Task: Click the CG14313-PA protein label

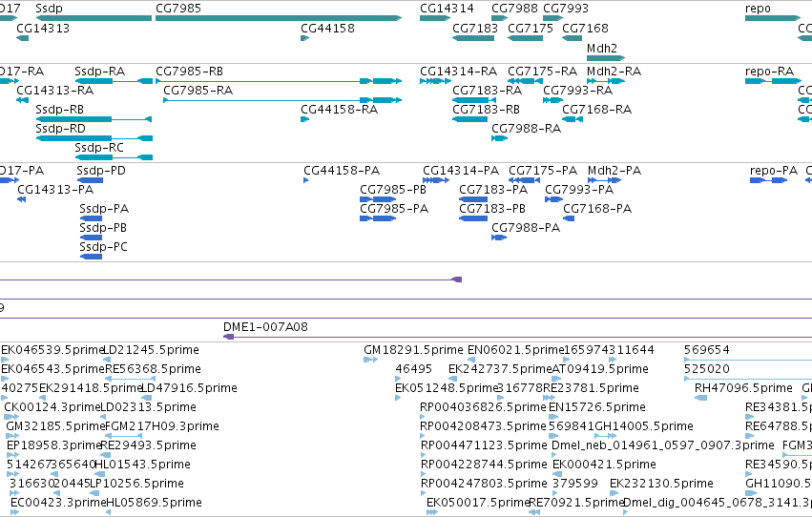Action: click(55, 190)
